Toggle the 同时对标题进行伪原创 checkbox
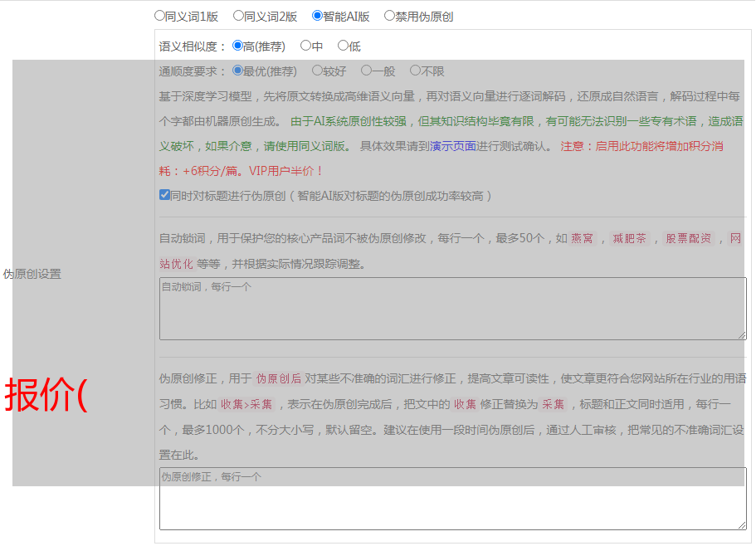This screenshot has height=546, width=756. (x=164, y=196)
